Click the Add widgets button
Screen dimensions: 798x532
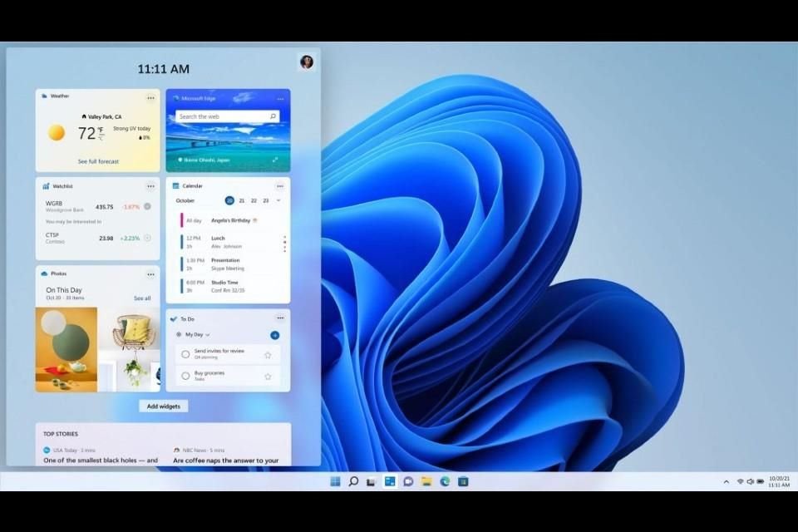[x=163, y=406]
